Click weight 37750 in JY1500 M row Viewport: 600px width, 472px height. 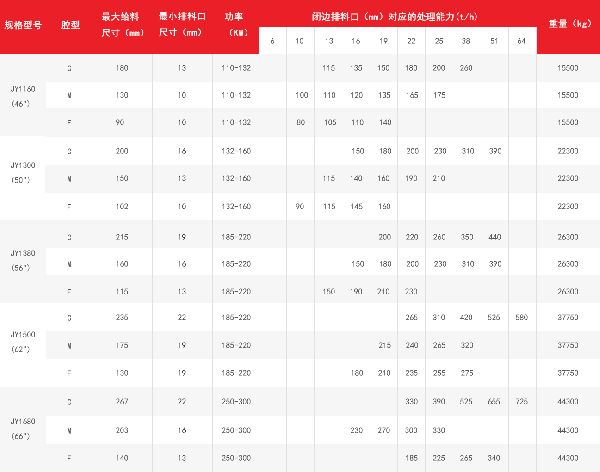click(x=567, y=345)
